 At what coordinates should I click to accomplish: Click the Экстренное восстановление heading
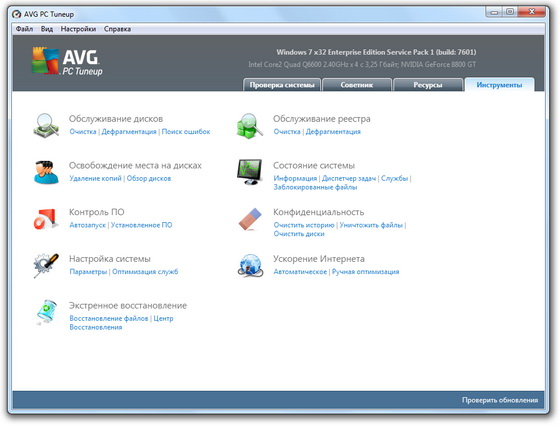[x=128, y=306]
